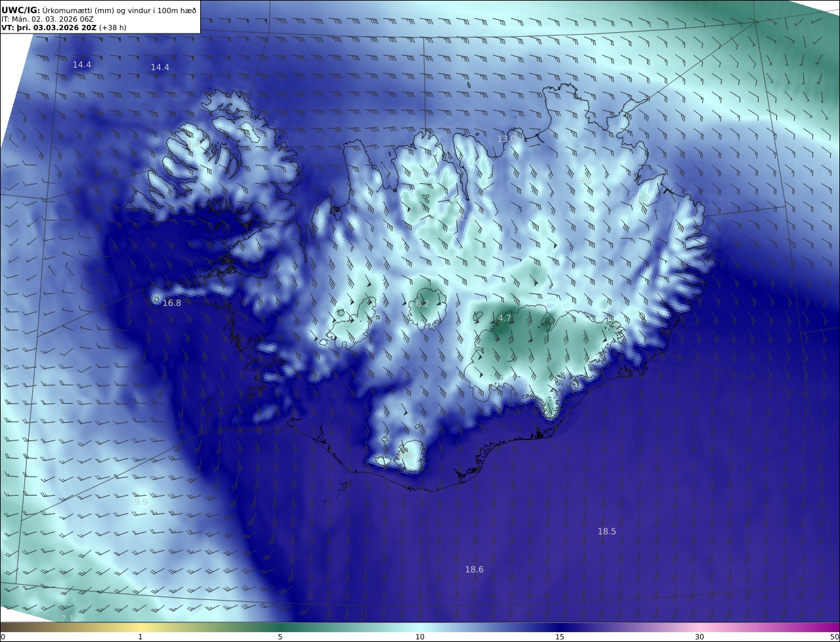
Task: Click colorbar tick label "50"
Action: (x=834, y=637)
